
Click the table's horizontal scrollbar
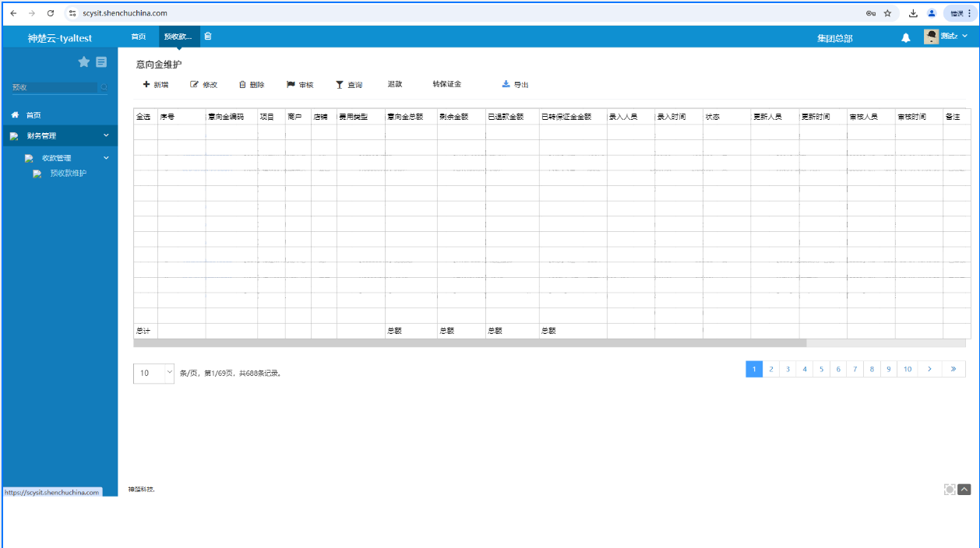[470, 343]
